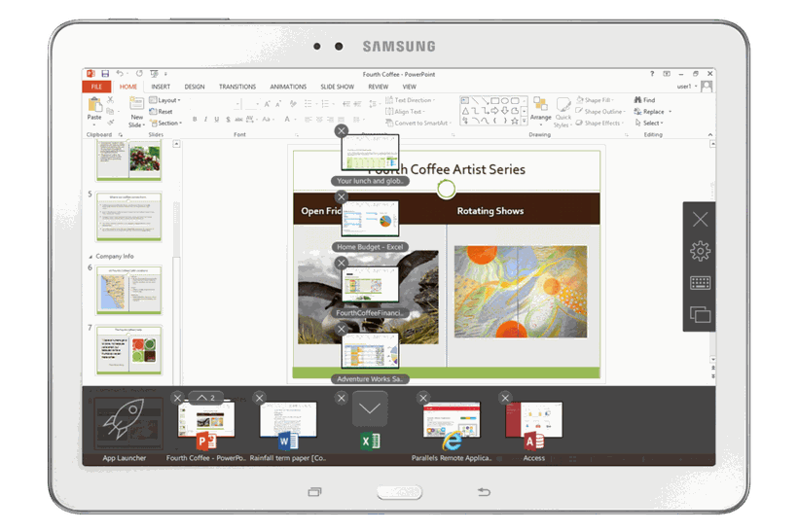
Task: Close the Rainfall term paper Word task
Action: 260,398
